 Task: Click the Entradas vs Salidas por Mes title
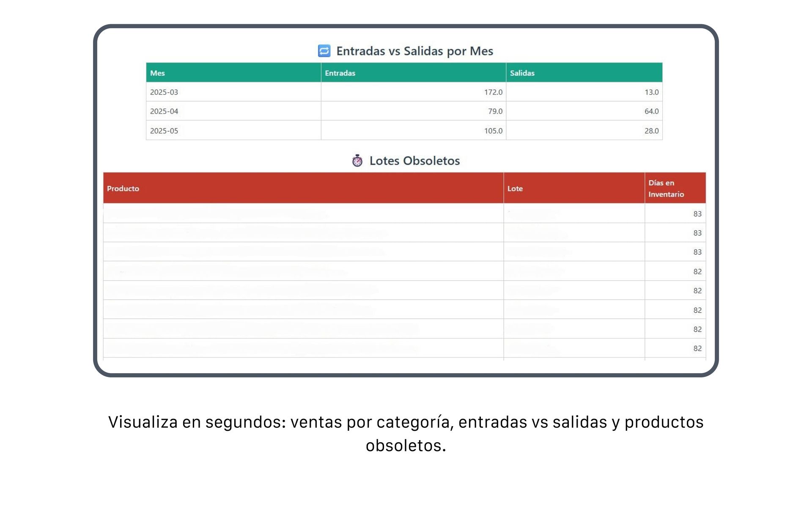pyautogui.click(x=414, y=51)
